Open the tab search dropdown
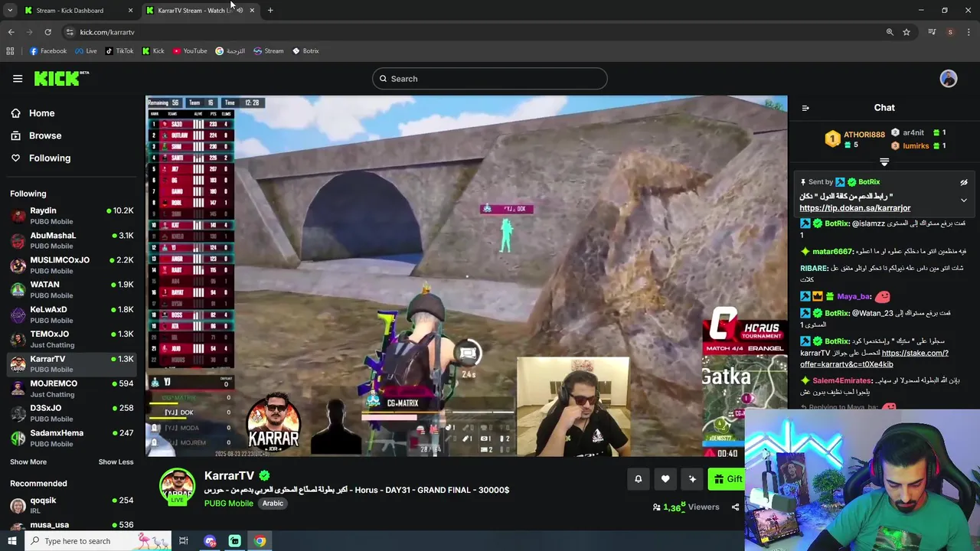The width and height of the screenshot is (980, 551). 10,11
